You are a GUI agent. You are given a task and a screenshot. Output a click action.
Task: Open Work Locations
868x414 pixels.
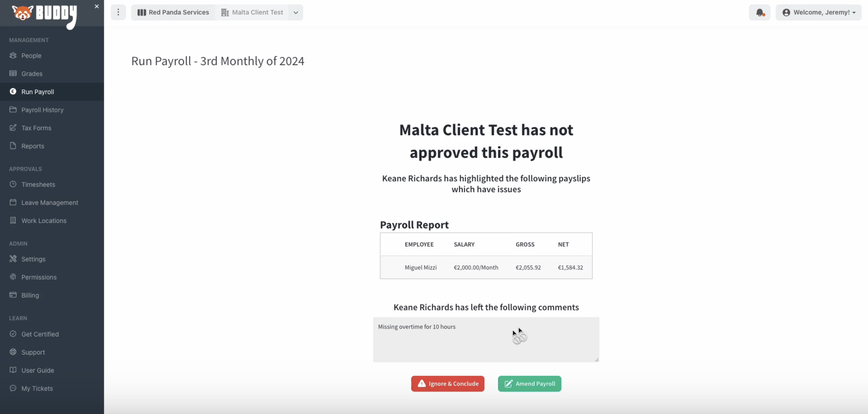43,221
